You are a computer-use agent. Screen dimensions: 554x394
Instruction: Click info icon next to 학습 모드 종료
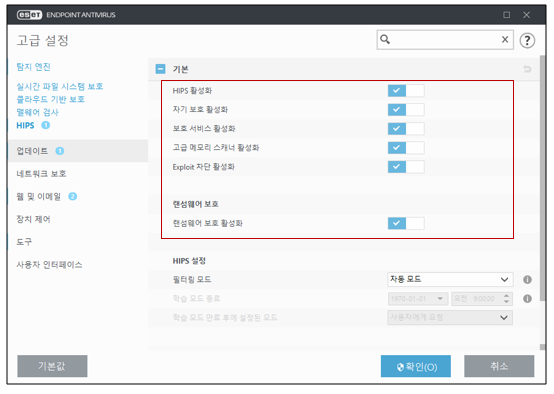527,299
